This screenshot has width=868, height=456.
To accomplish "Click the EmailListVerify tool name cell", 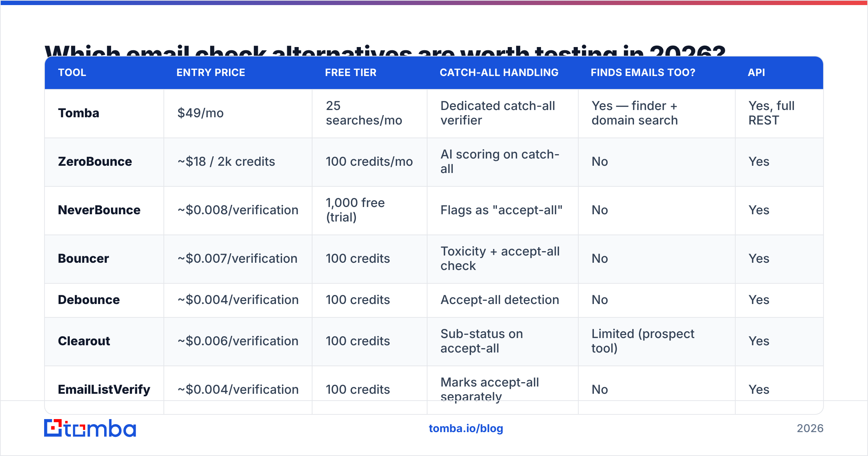I will coord(104,389).
